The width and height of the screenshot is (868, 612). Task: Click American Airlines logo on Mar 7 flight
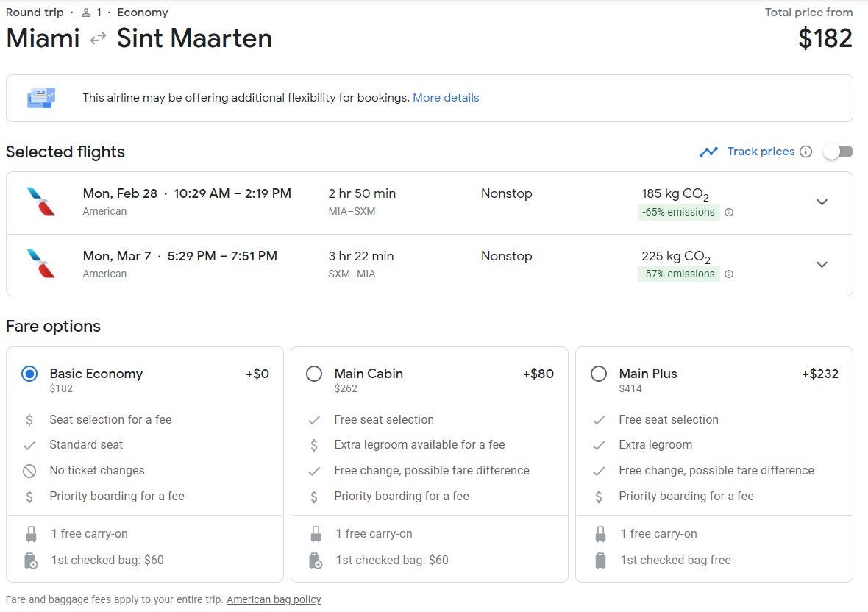(41, 263)
